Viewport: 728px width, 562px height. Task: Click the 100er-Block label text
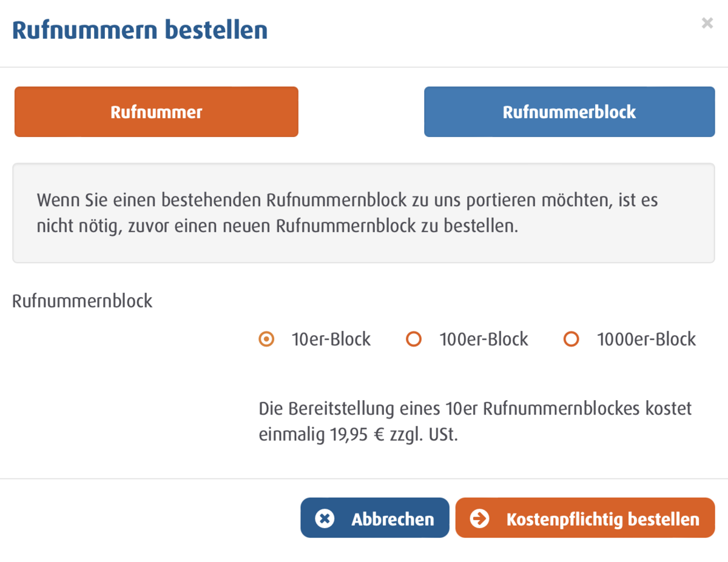click(484, 340)
